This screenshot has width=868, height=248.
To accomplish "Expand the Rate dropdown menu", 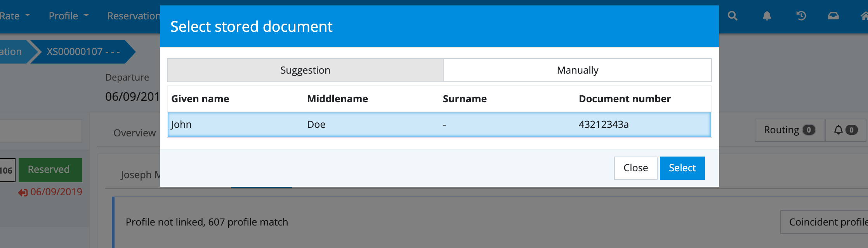I will click(x=15, y=16).
